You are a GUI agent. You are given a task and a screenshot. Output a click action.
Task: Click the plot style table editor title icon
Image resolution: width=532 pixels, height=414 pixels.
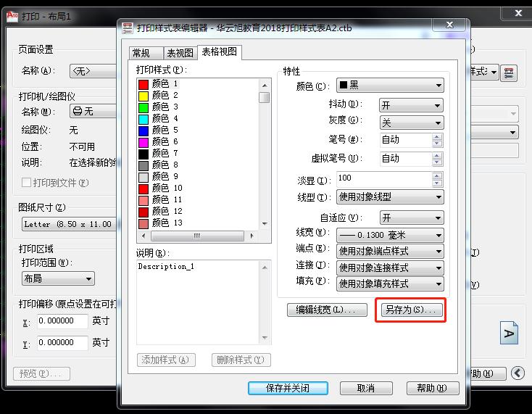point(128,28)
